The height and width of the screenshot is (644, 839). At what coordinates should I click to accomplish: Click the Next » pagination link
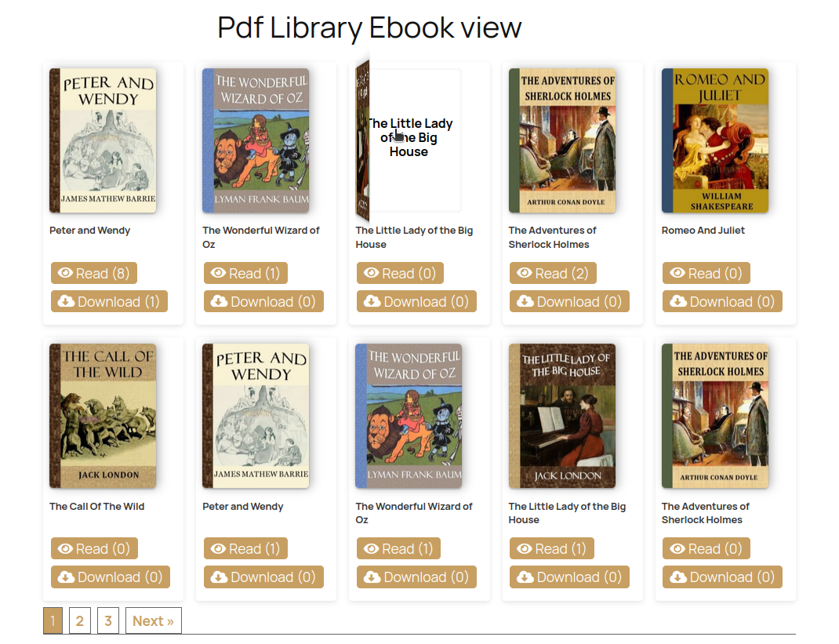click(154, 621)
